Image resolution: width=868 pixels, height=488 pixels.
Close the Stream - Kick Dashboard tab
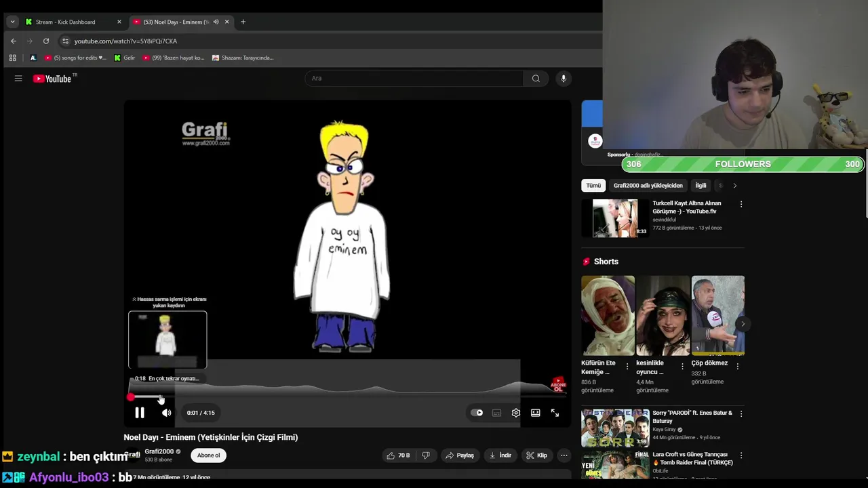(119, 22)
